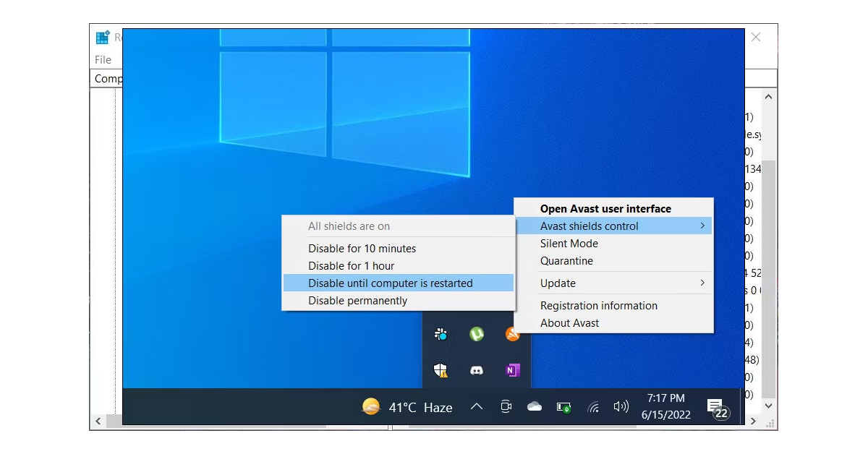Image resolution: width=868 pixels, height=454 pixels.
Task: Open the File menu of the background window
Action: point(103,59)
